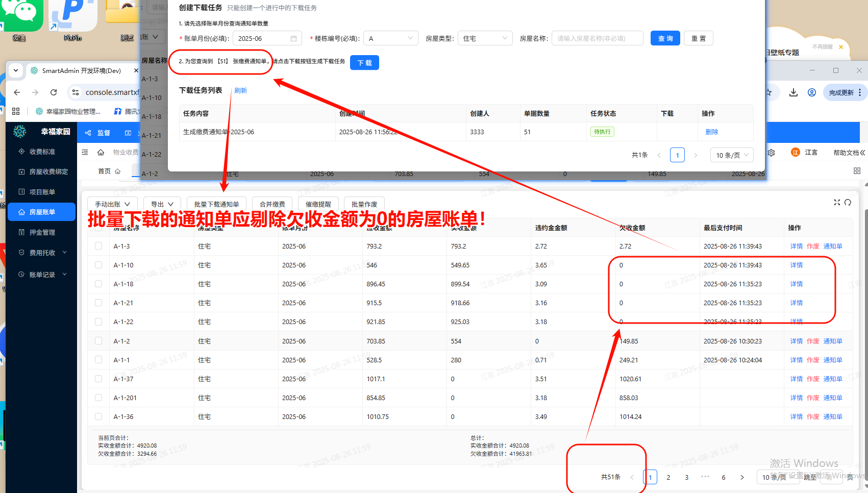868x493 pixels.
Task: Click the browser reload icon
Action: (x=54, y=92)
